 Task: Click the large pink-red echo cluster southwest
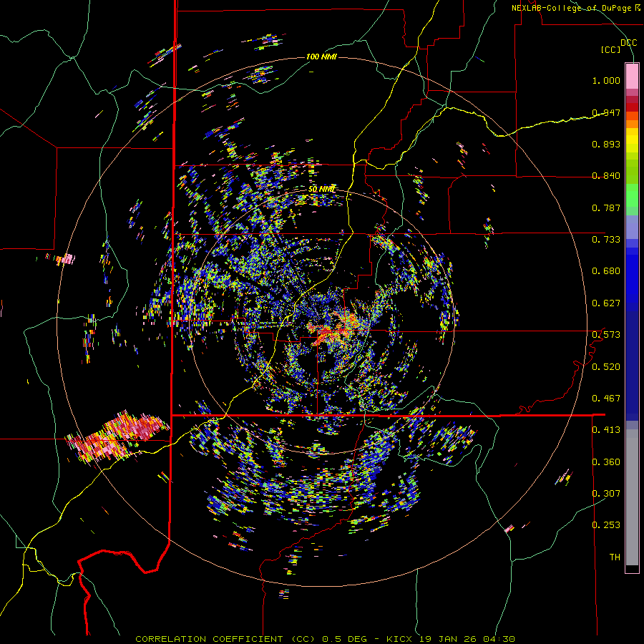pyautogui.click(x=117, y=436)
